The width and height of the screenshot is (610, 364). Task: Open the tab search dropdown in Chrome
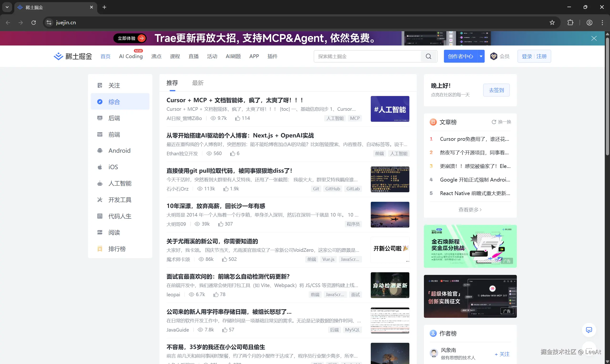[x=7, y=7]
